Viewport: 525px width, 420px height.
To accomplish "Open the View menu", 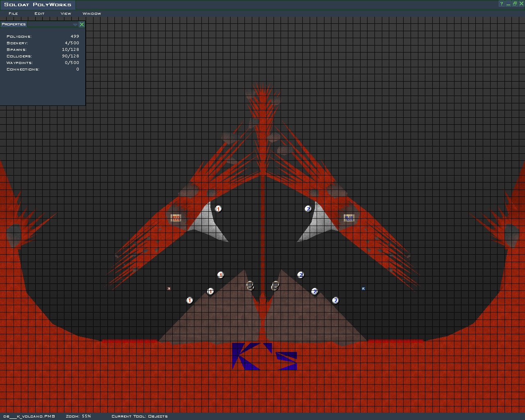I will click(x=66, y=14).
